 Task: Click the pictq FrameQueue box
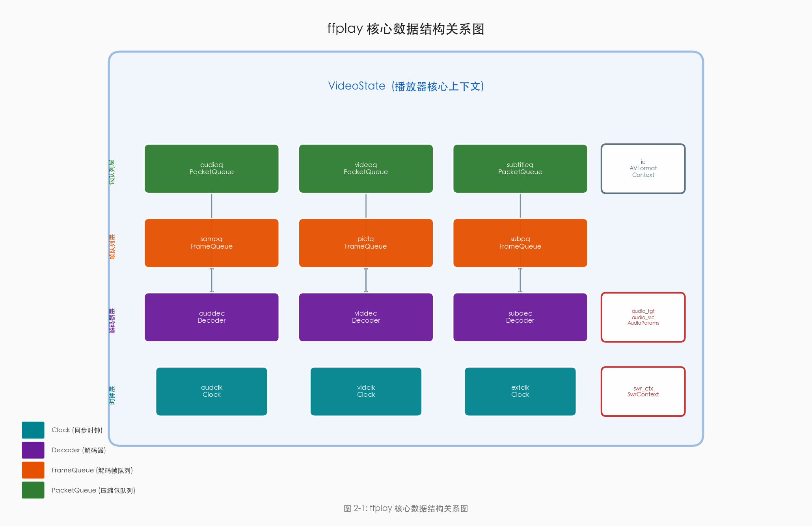(x=366, y=243)
